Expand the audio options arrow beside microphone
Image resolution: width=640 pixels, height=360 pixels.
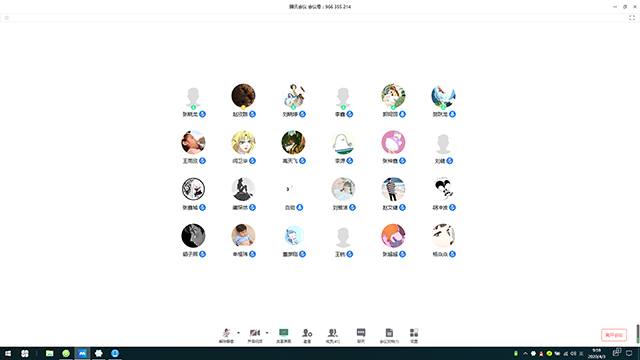coord(238,333)
